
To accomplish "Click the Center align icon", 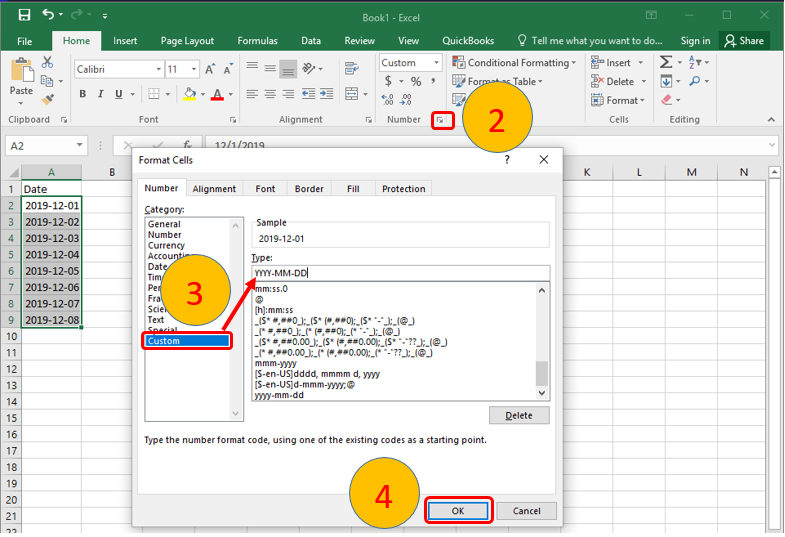I will pos(270,94).
